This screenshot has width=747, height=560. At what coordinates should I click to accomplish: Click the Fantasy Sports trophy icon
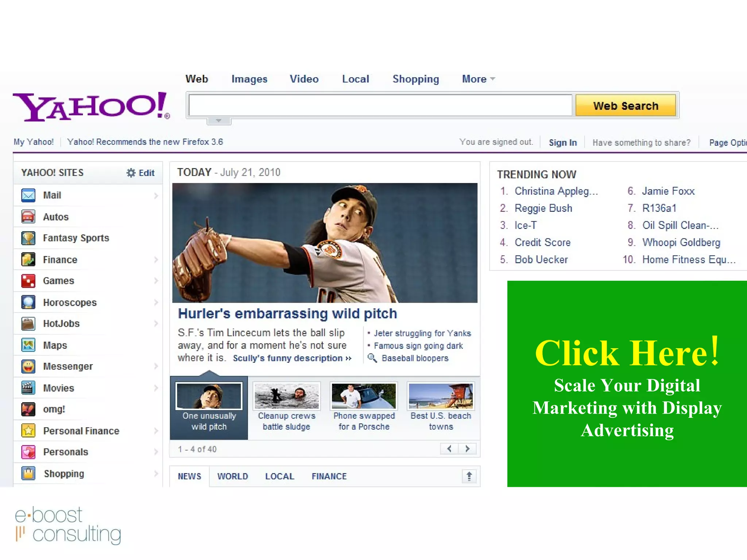(x=28, y=238)
